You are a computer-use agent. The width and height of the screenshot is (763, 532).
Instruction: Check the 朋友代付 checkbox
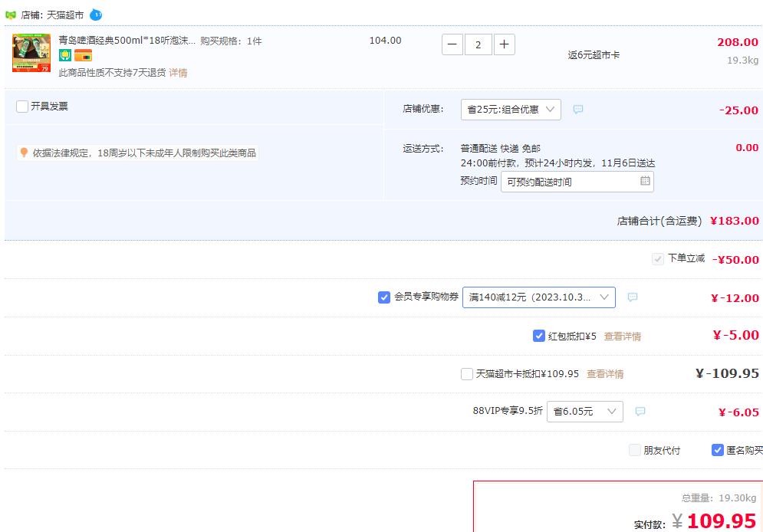click(634, 450)
